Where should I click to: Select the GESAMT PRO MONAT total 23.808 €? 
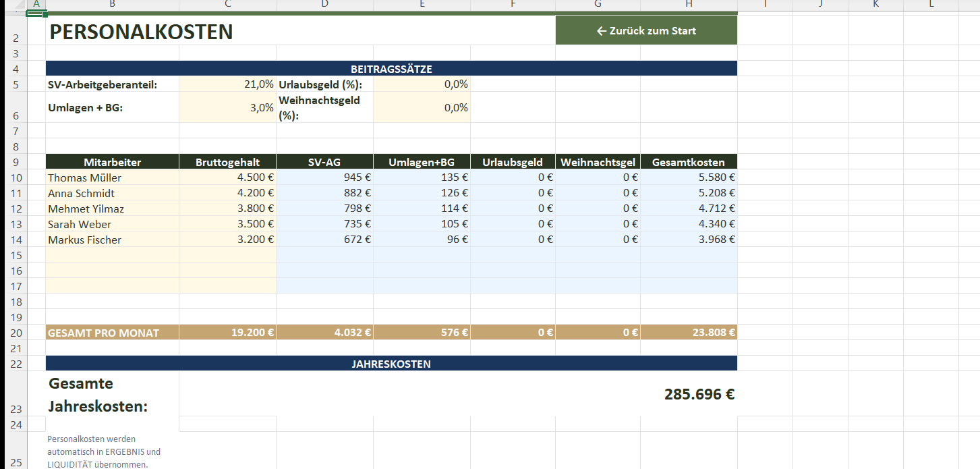pyautogui.click(x=689, y=333)
